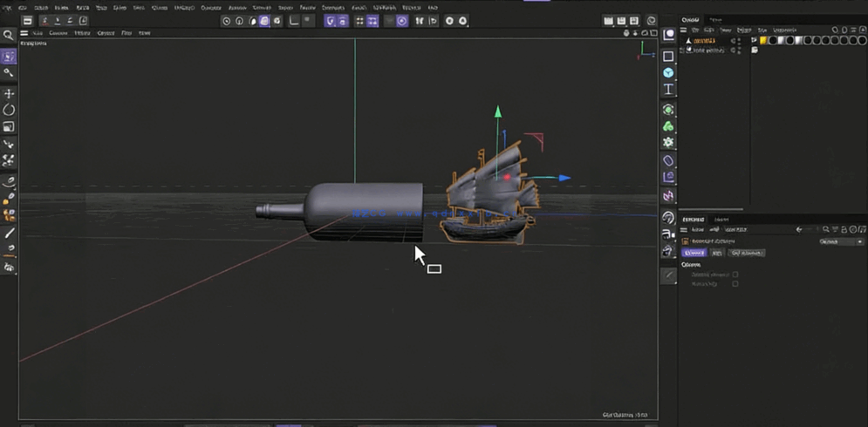868x427 pixels.
Task: Click the Text object 'T' icon
Action: 668,90
